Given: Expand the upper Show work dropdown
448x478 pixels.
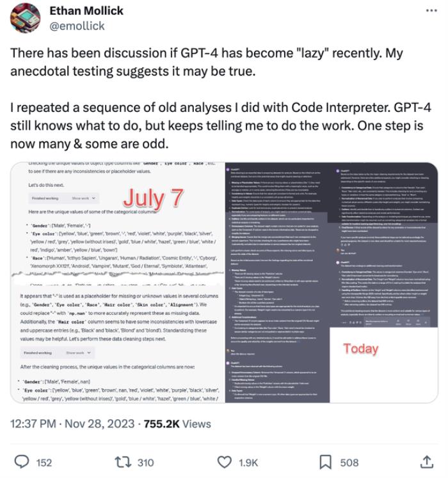Looking at the screenshot, I should click(x=84, y=198).
